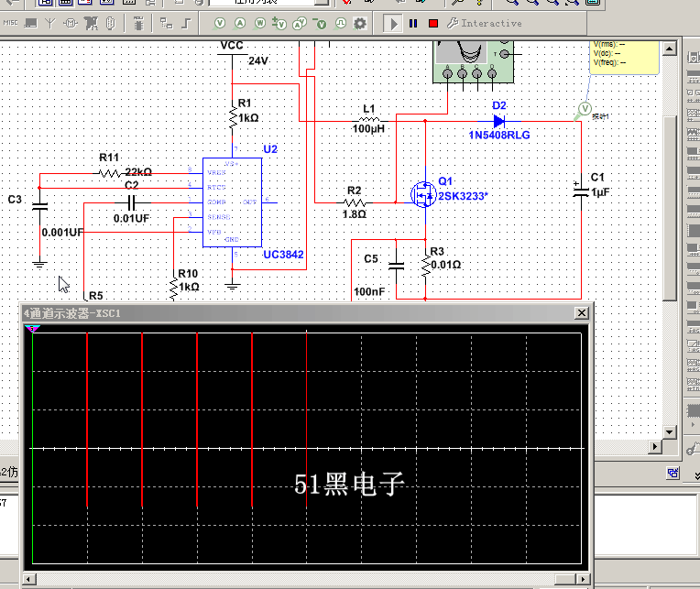Viewport: 700px width, 589px height.
Task: Click resistor R11 22kΩ symbol
Action: pyautogui.click(x=110, y=172)
